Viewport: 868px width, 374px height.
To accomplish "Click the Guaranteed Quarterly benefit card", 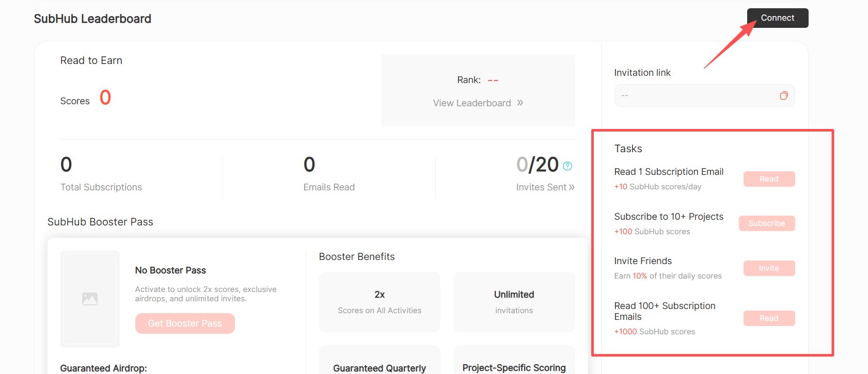I will pos(380,360).
